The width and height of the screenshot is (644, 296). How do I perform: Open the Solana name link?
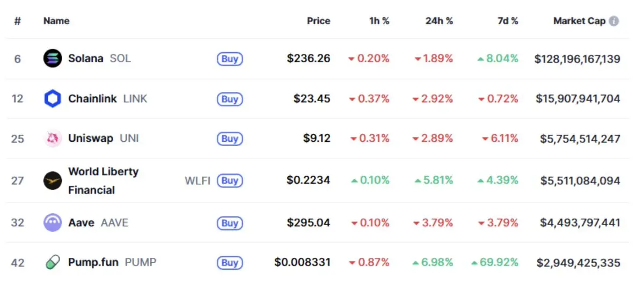click(85, 58)
